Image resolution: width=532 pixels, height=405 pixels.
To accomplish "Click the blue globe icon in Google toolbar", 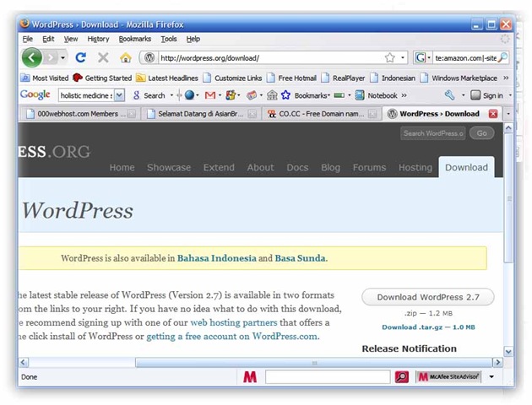I will [x=190, y=95].
